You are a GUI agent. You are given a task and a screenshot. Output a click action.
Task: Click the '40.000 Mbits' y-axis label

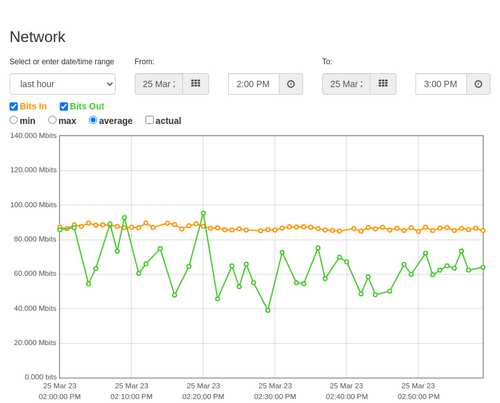(x=35, y=308)
